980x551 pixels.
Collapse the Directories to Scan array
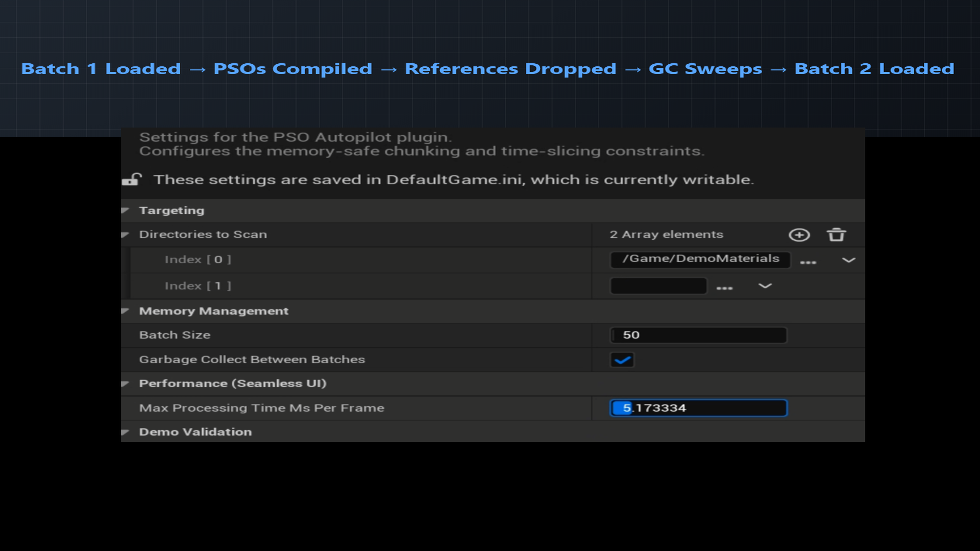tap(125, 235)
